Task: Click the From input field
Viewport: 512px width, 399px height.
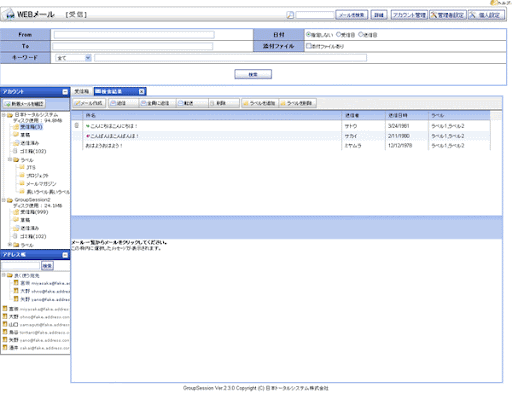Action: [x=134, y=35]
